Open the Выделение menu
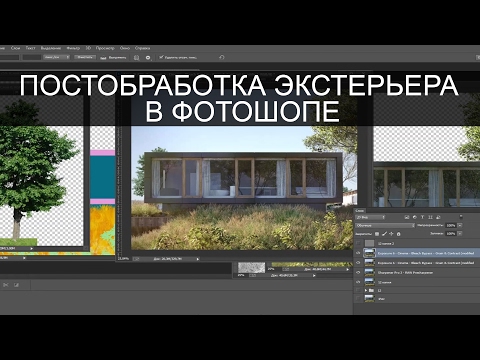 pos(51,48)
